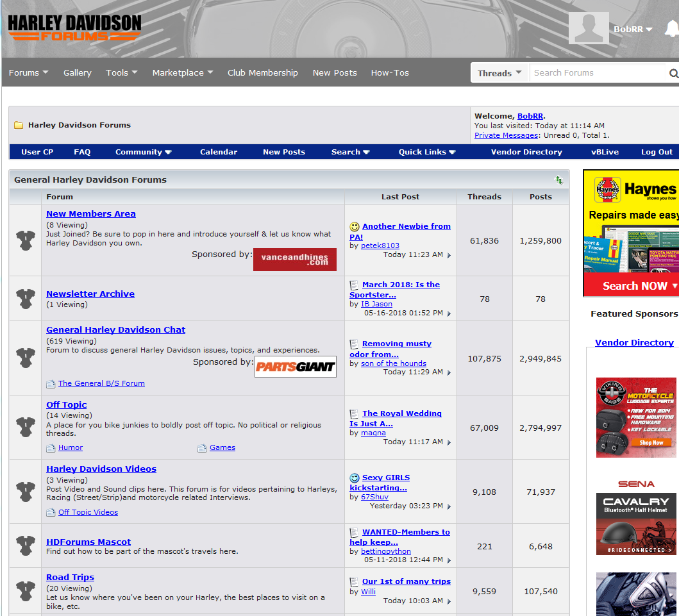Click the engine icon beside Off Topic forum
Viewport: 679px width, 616px height.
tap(26, 427)
